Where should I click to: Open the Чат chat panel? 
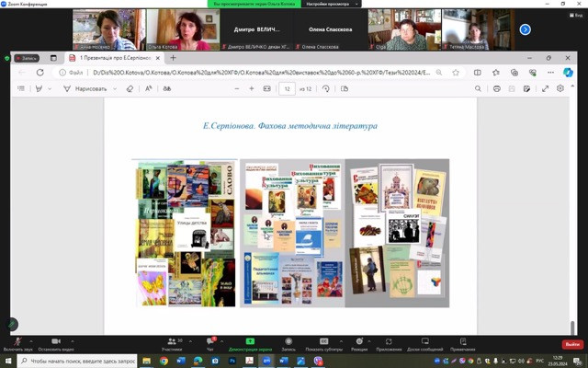(209, 342)
